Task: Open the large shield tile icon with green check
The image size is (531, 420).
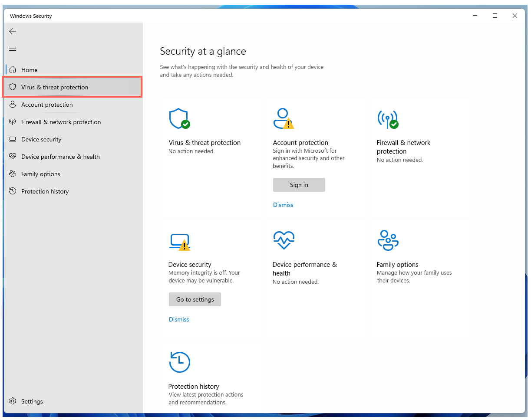Action: (x=179, y=118)
